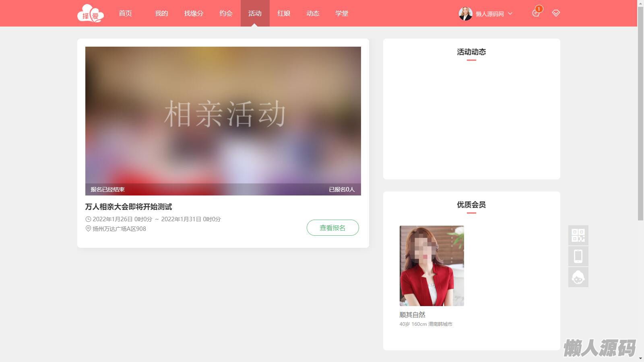Open the 红娘 navigation item
Viewport: 644px width, 362px height.
click(284, 13)
